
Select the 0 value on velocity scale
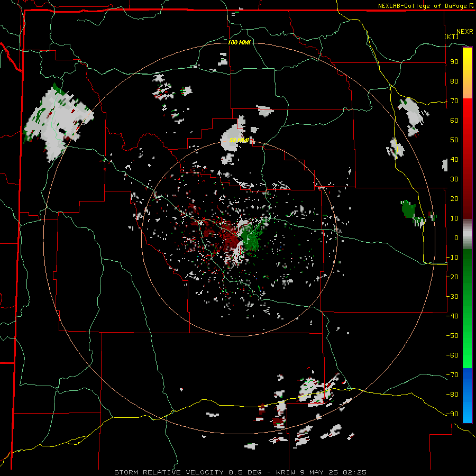click(x=456, y=237)
